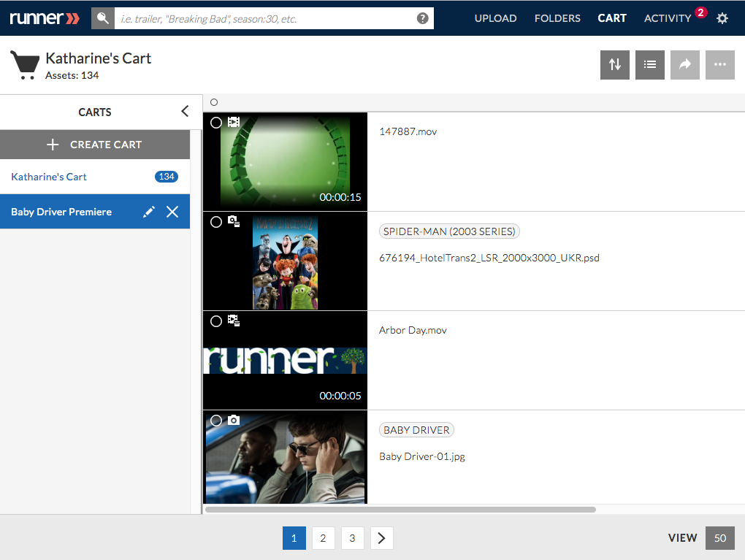Click the Baby Driver tag
The width and height of the screenshot is (745, 560).
point(416,430)
